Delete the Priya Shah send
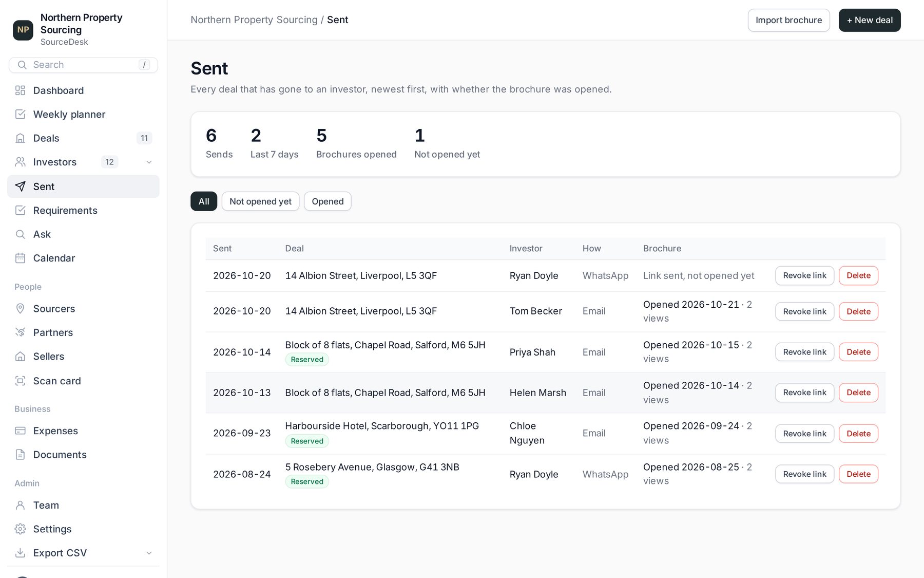Viewport: 924px width, 578px height. click(858, 352)
